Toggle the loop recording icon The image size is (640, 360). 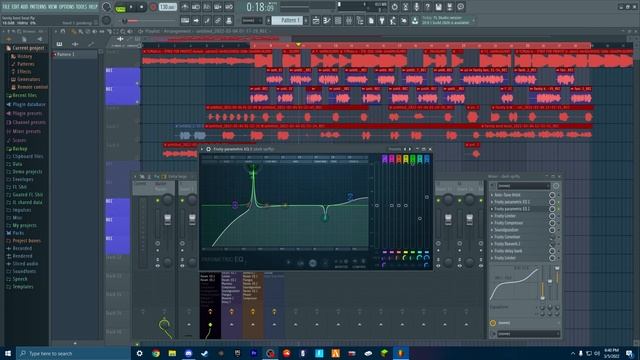point(229,7)
